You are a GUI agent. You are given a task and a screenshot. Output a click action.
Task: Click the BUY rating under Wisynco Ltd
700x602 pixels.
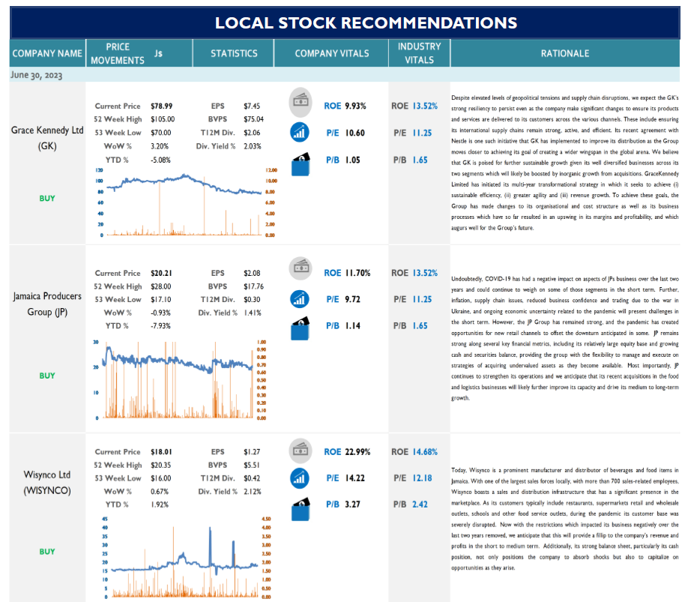47,552
